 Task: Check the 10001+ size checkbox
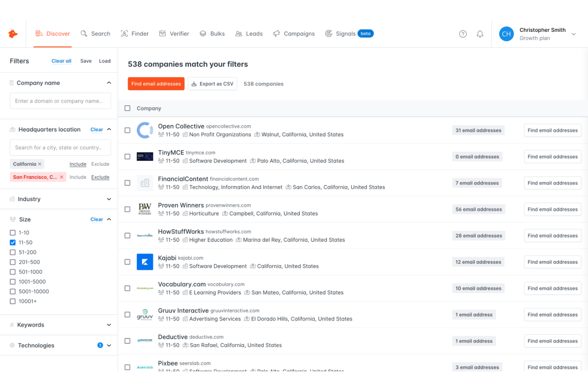[x=13, y=301]
